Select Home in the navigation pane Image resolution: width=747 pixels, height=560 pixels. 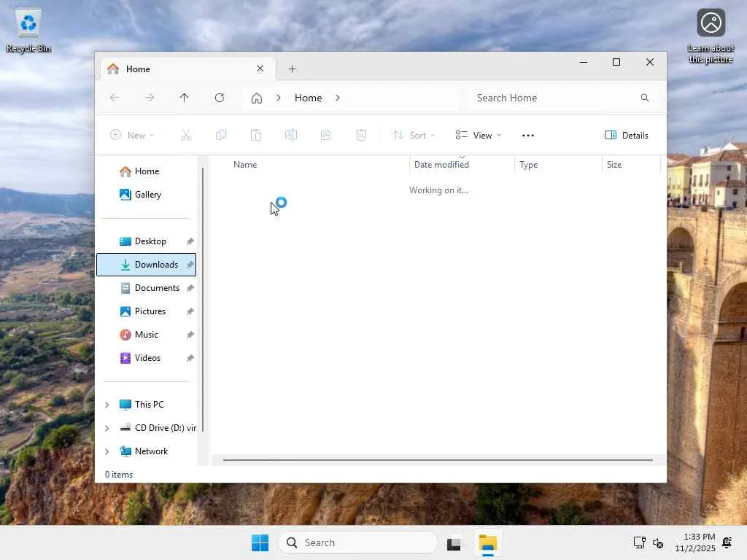click(x=146, y=171)
